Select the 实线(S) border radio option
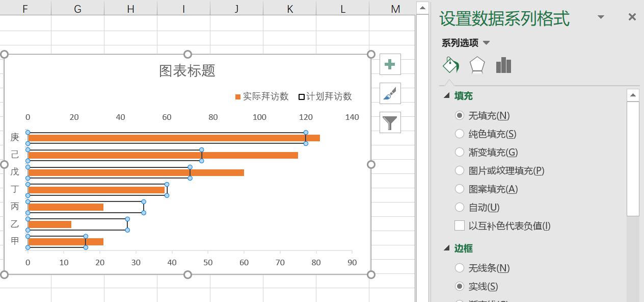 [460, 286]
